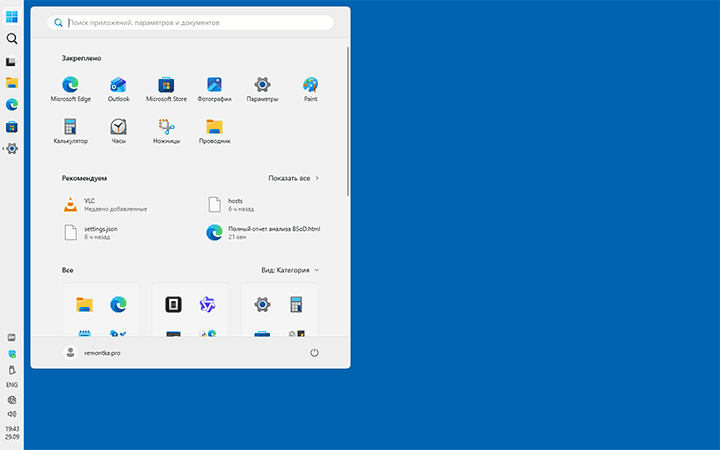Open the pinned Калькулятор app

coord(70,131)
